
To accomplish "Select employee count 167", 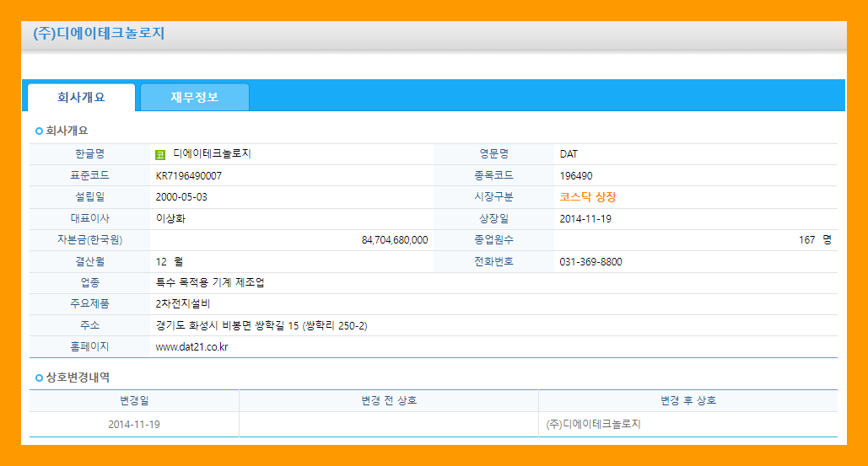I will (x=806, y=240).
